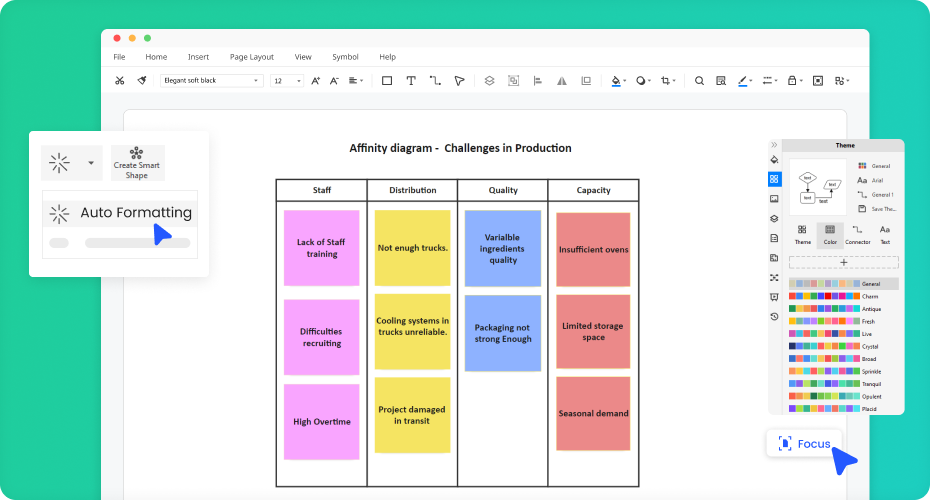Click the Create Smart Shape button
930x500 pixels.
point(137,163)
